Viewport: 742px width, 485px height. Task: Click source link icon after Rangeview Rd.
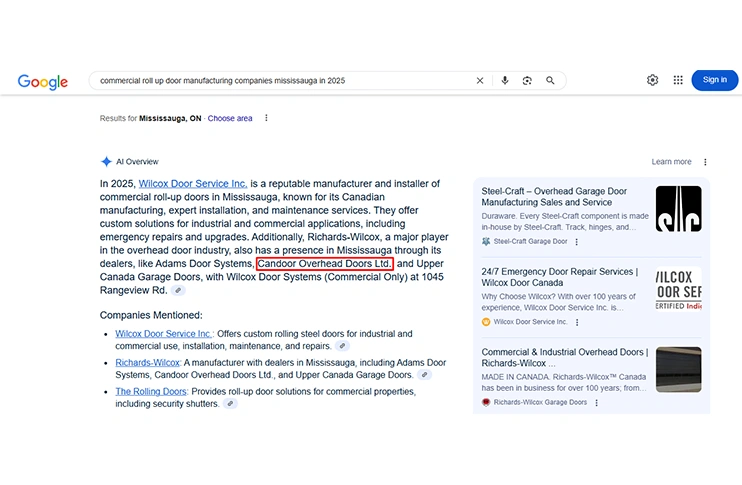(x=178, y=290)
